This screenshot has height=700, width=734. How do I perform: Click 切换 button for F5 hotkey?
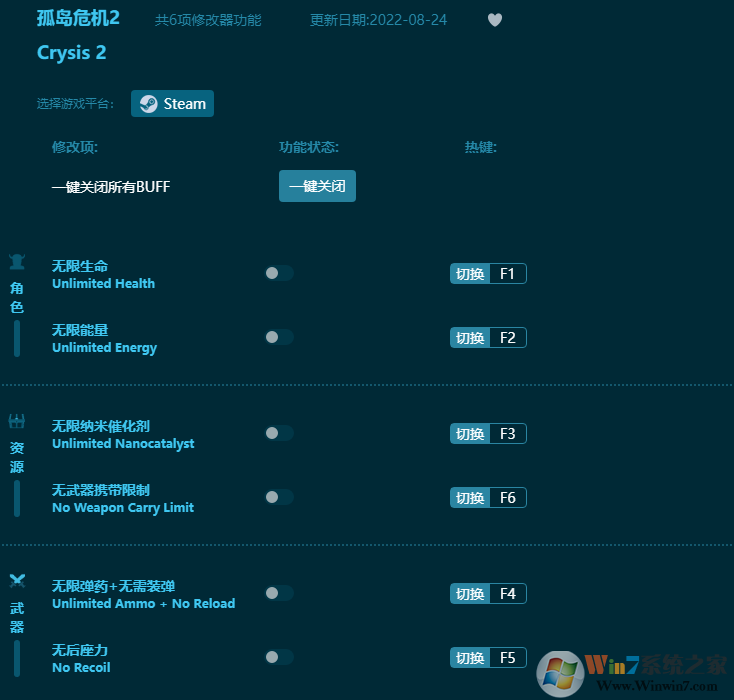pyautogui.click(x=470, y=658)
